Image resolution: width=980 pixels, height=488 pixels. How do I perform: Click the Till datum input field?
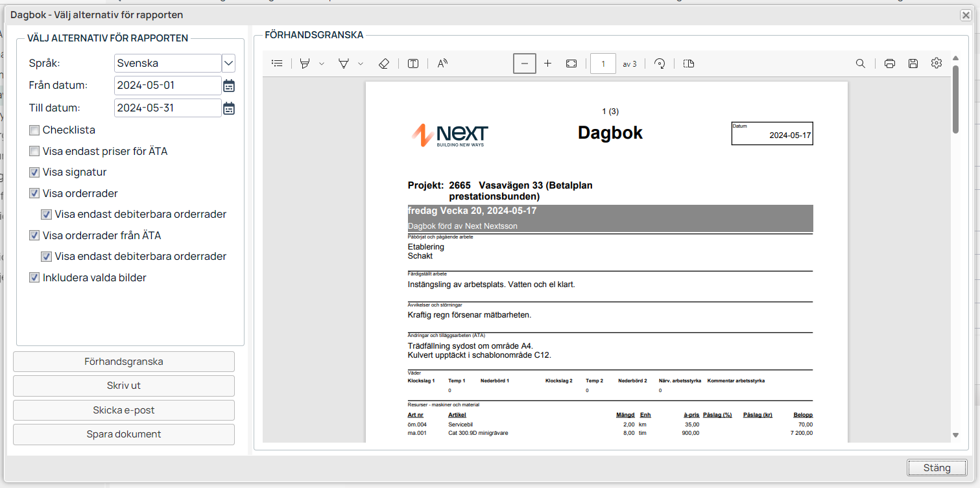[168, 108]
